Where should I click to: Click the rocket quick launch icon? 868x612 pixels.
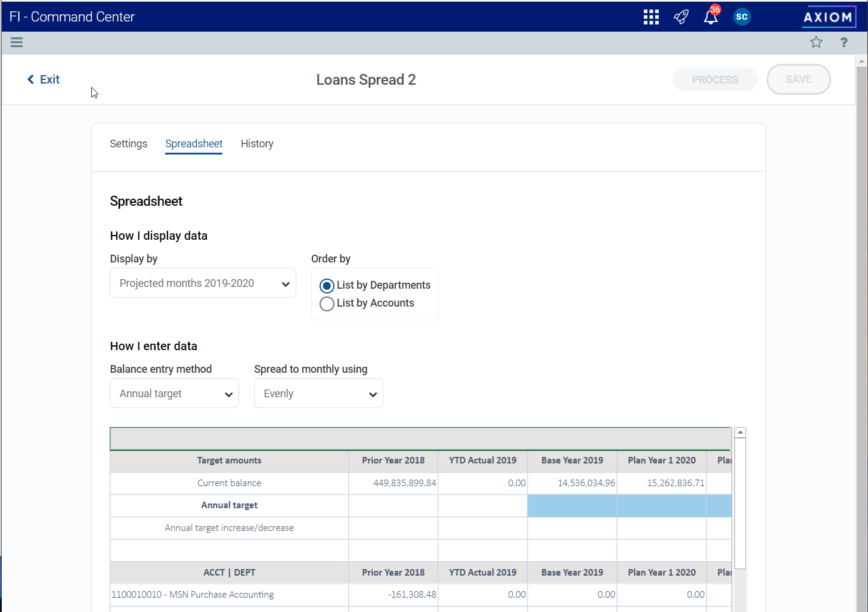coord(681,17)
